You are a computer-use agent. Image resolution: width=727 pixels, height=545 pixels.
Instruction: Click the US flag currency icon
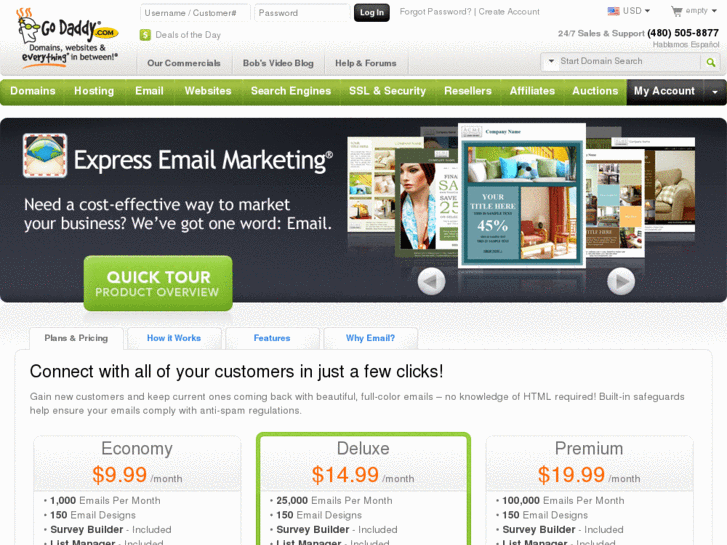click(613, 11)
